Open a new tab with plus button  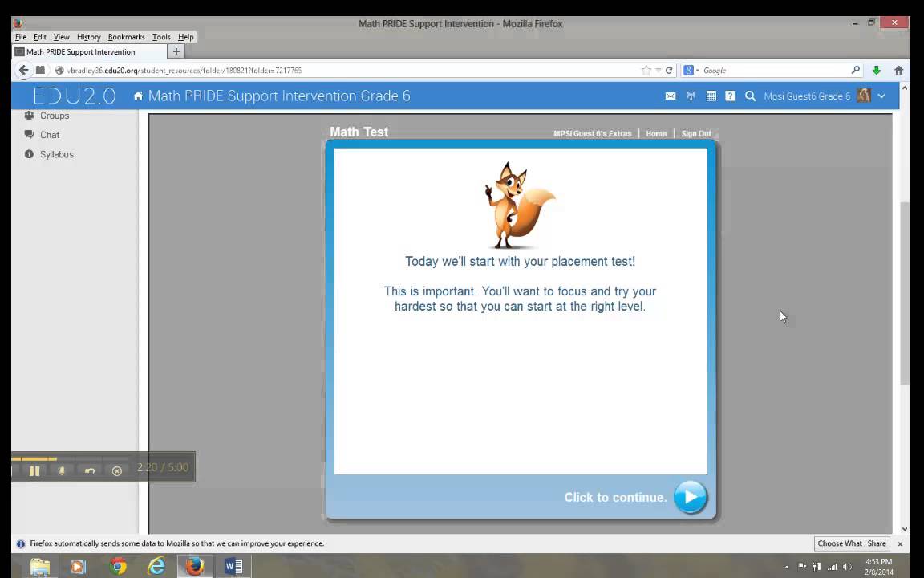[176, 52]
